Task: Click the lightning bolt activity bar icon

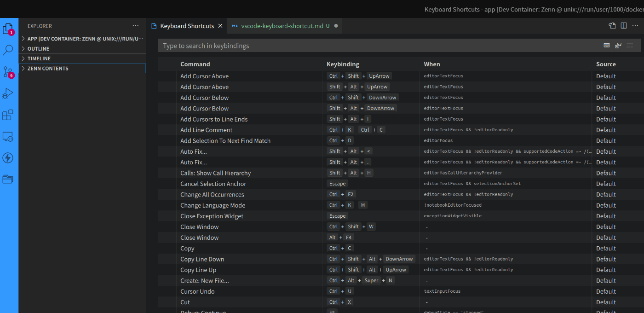Action: 9,158
